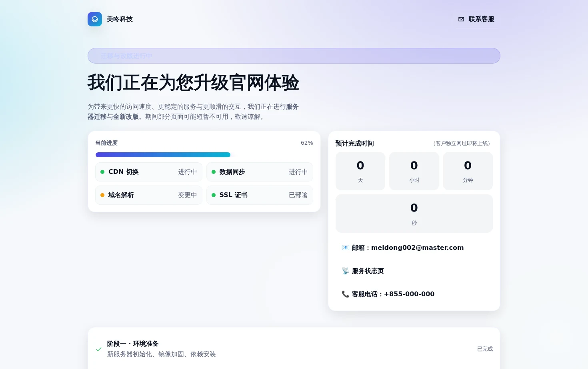The height and width of the screenshot is (369, 588).
Task: Open the 联系客服 button
Action: click(476, 19)
